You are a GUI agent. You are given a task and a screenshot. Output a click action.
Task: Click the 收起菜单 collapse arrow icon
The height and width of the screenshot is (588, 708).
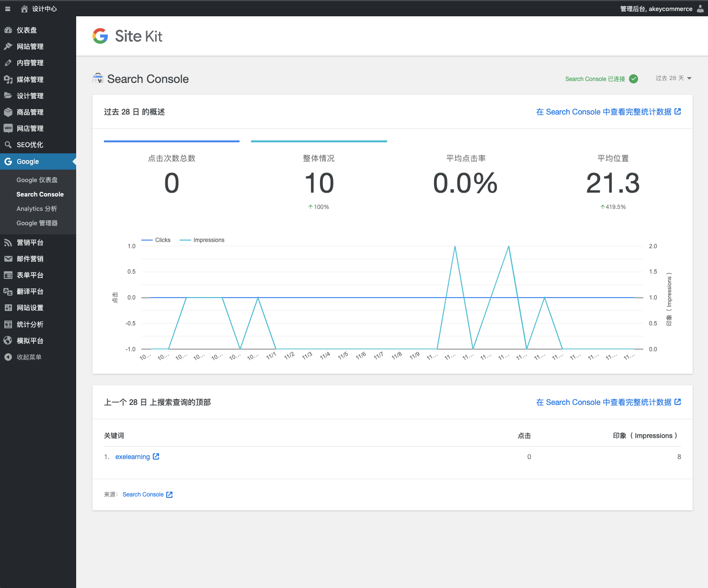point(8,357)
